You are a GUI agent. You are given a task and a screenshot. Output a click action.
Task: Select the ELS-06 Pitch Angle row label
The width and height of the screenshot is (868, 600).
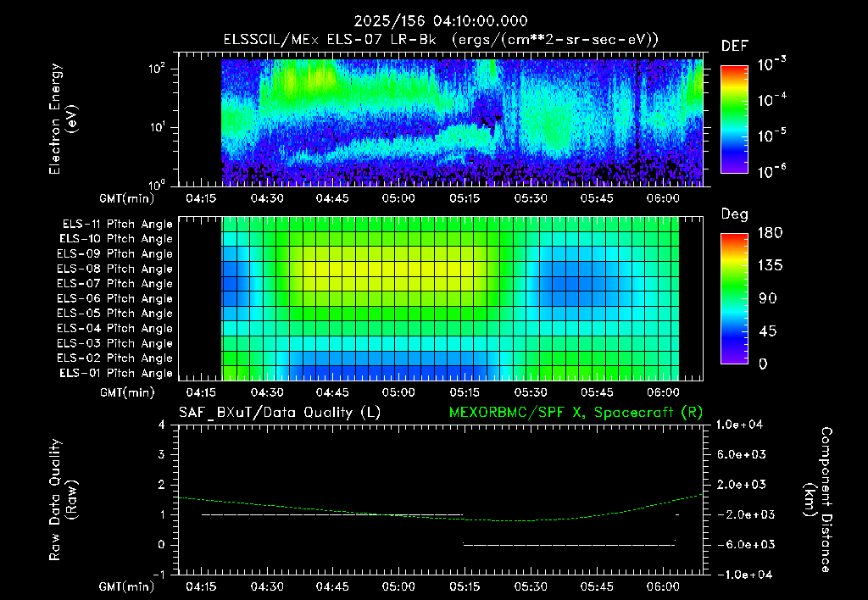coord(115,299)
